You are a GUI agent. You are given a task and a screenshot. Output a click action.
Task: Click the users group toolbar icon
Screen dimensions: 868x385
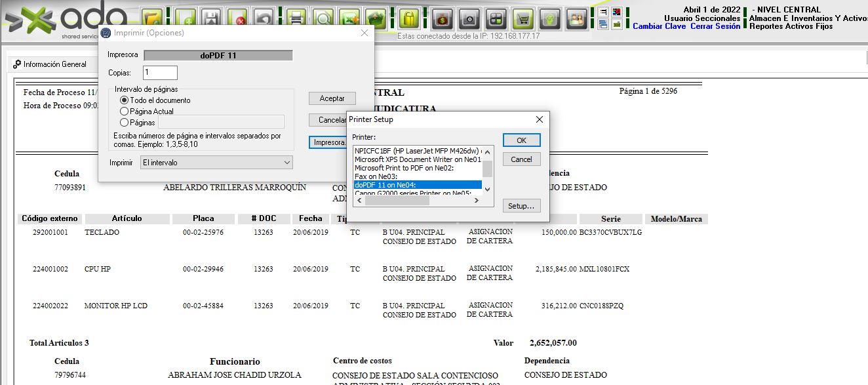[x=577, y=18]
